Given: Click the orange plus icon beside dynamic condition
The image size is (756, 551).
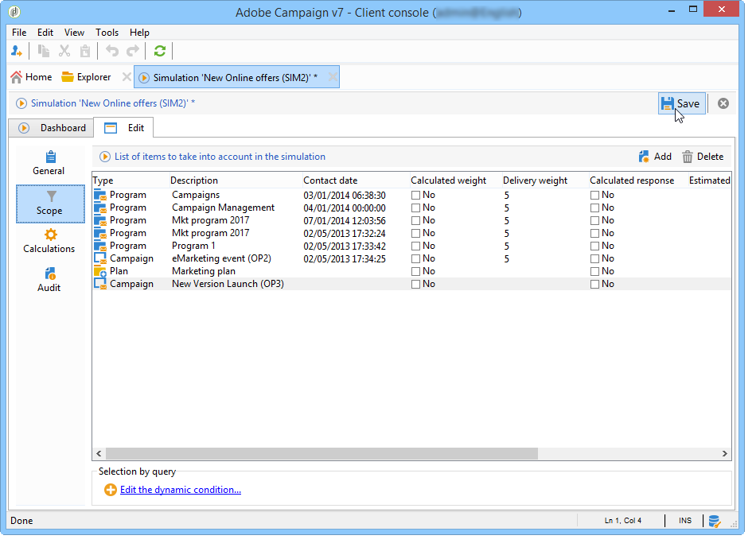Looking at the screenshot, I should (x=111, y=490).
